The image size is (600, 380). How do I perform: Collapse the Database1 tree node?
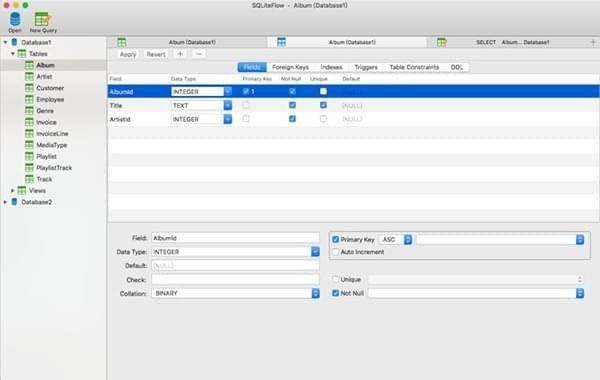pos(5,42)
